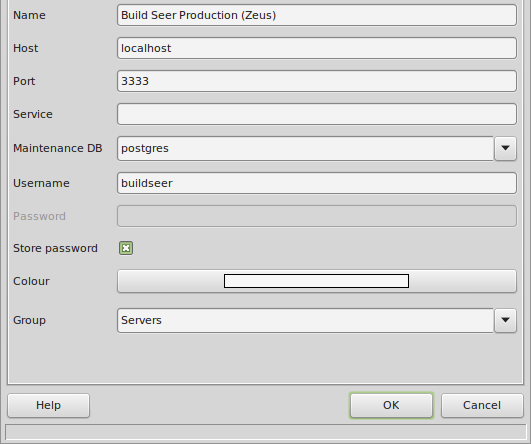The height and width of the screenshot is (444, 531).
Task: Toggle the Store password checkbox
Action: pyautogui.click(x=126, y=248)
